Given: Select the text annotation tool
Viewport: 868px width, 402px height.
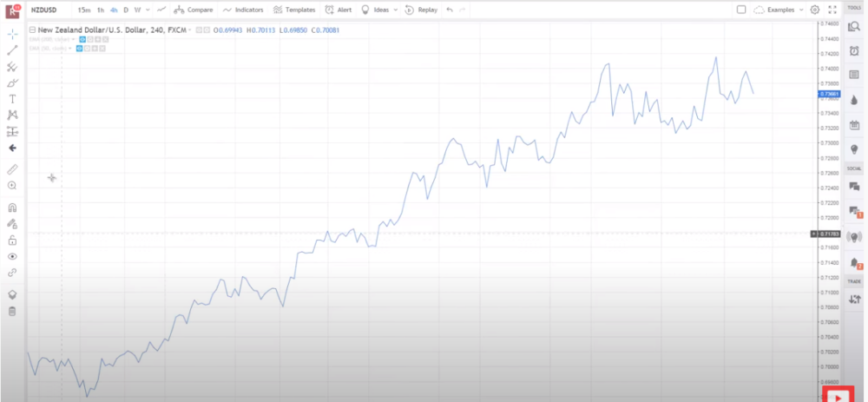Looking at the screenshot, I should (12, 99).
